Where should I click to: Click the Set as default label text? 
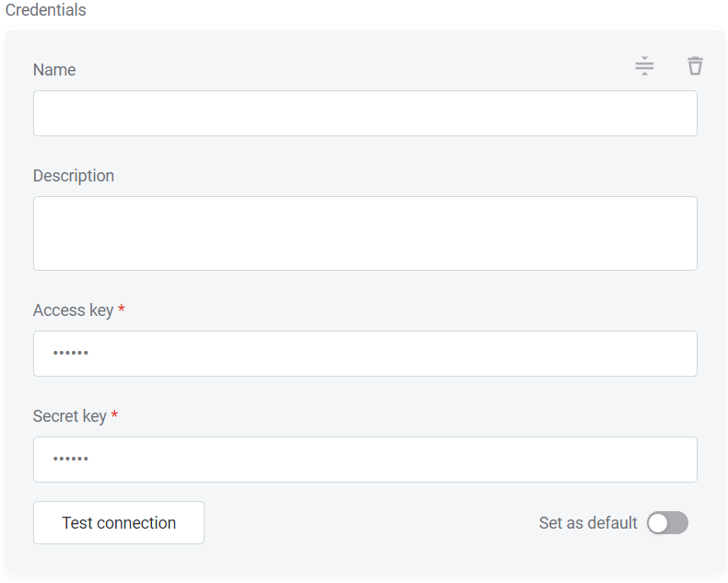[588, 523]
